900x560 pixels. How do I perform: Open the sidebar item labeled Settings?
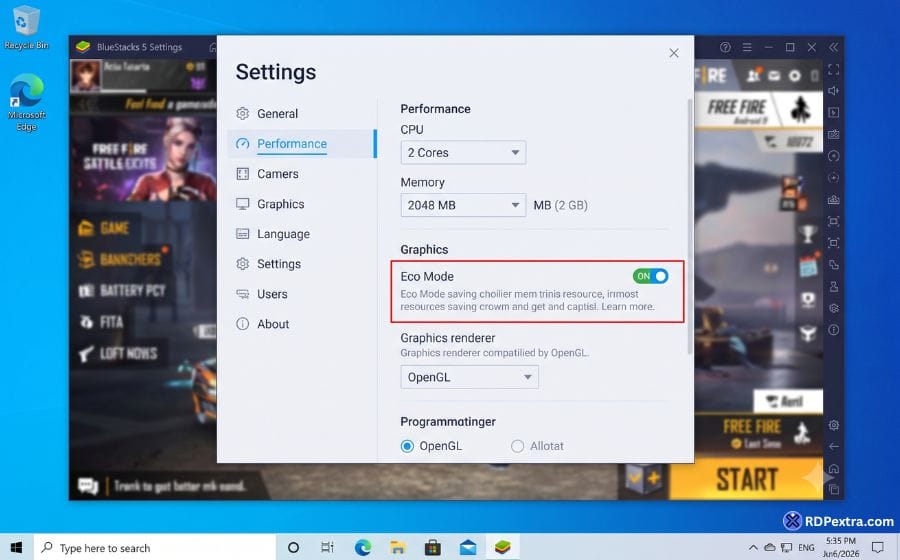click(278, 264)
